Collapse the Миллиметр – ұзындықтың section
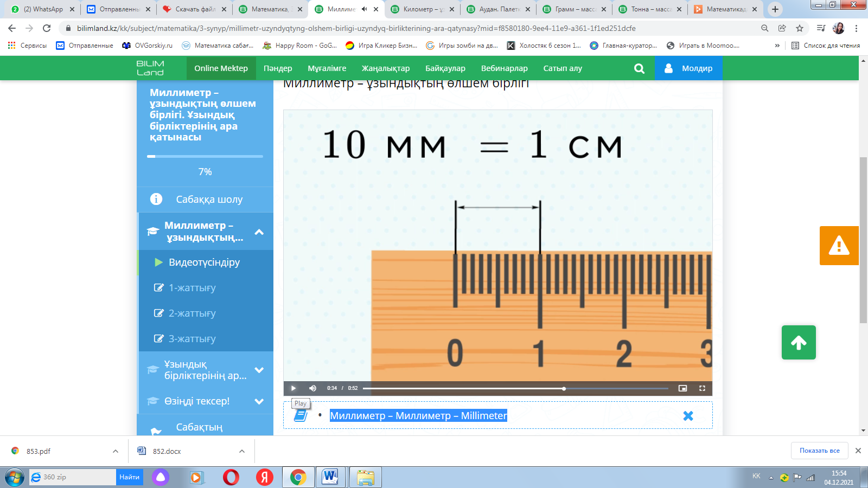The image size is (868, 488). point(259,232)
